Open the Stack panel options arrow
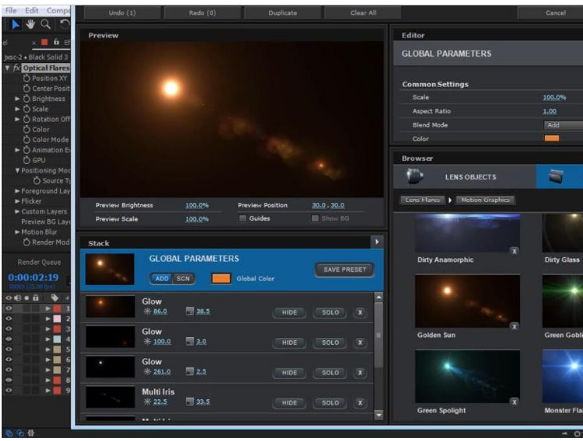The width and height of the screenshot is (583, 441). (x=377, y=242)
